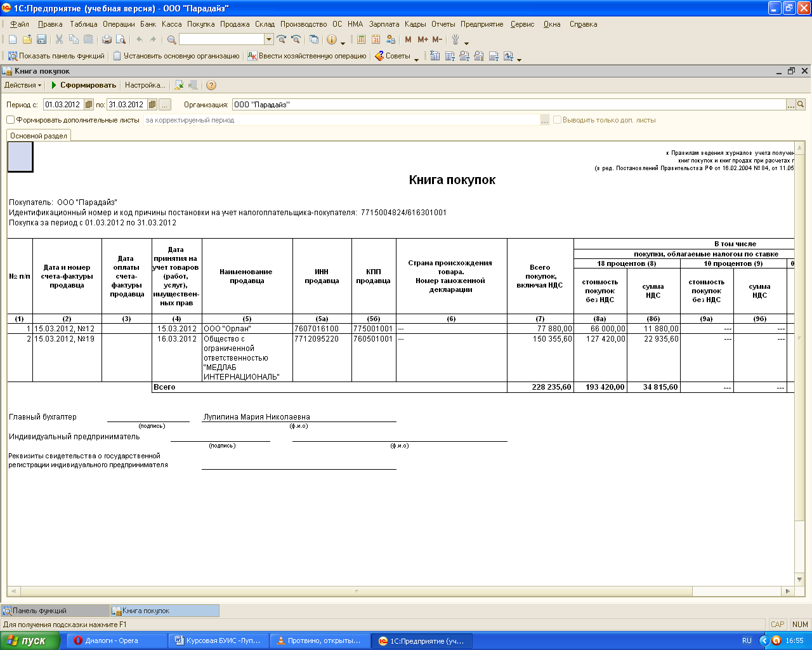Image resolution: width=812 pixels, height=650 pixels.
Task: Expand the toolbar search field dropdown arrow
Action: coord(269,39)
